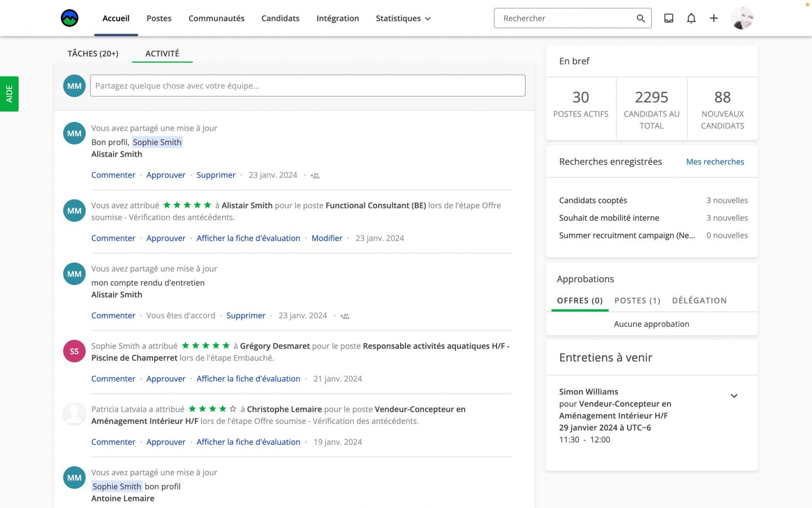Open the user profile avatar
Screen dimensions: 812x508
742,18
